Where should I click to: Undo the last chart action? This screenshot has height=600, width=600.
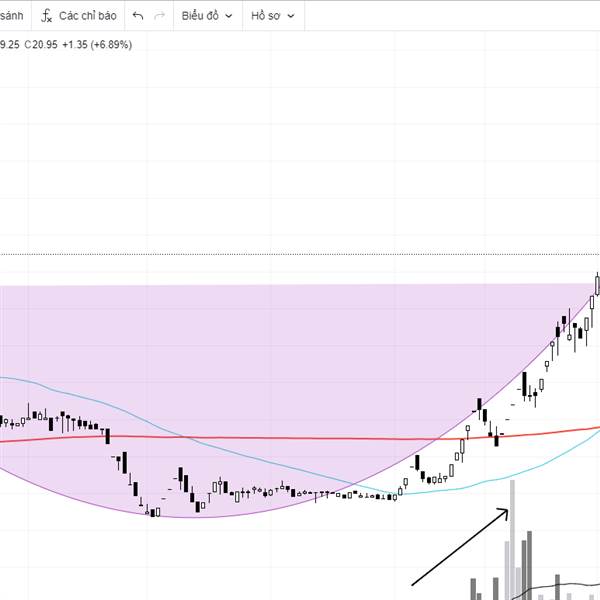tap(138, 16)
